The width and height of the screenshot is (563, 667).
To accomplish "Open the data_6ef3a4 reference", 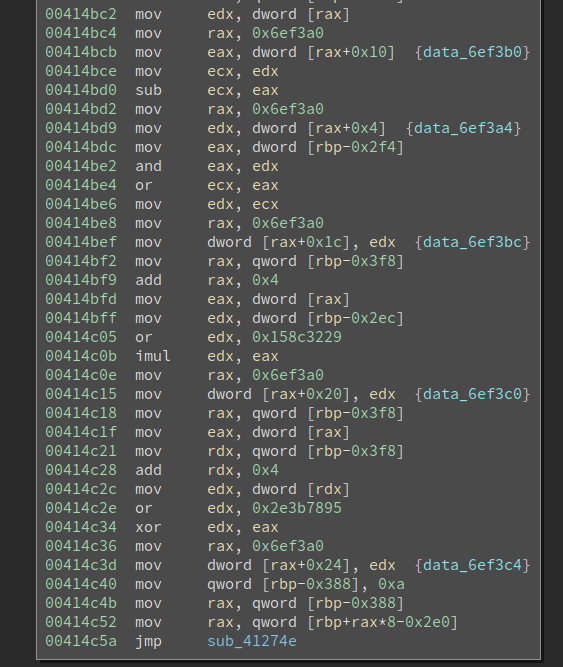I will [463, 128].
